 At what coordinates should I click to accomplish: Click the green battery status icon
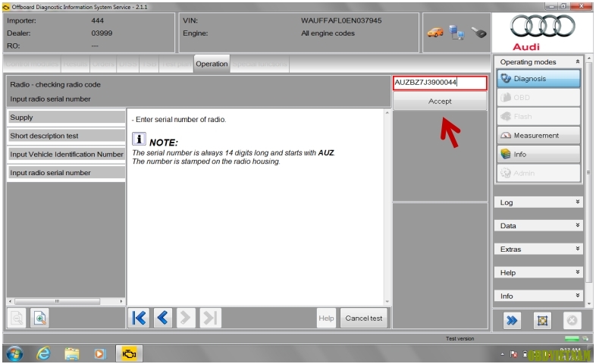click(572, 338)
